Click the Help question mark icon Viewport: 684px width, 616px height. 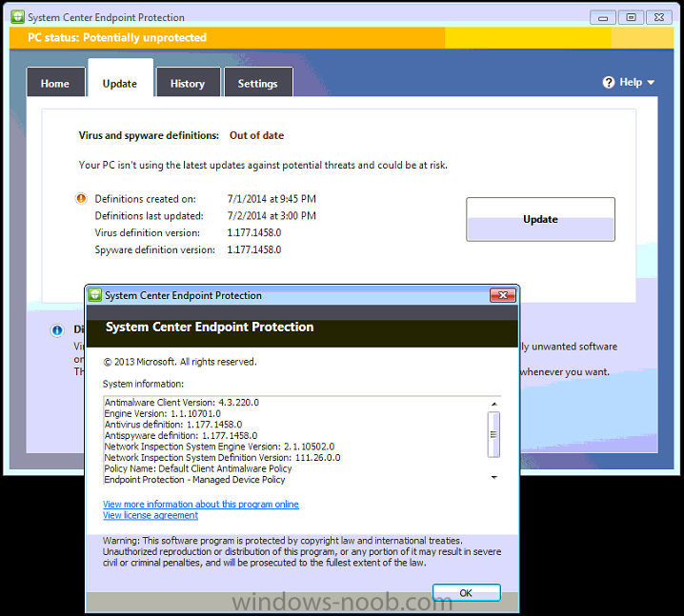pos(609,82)
